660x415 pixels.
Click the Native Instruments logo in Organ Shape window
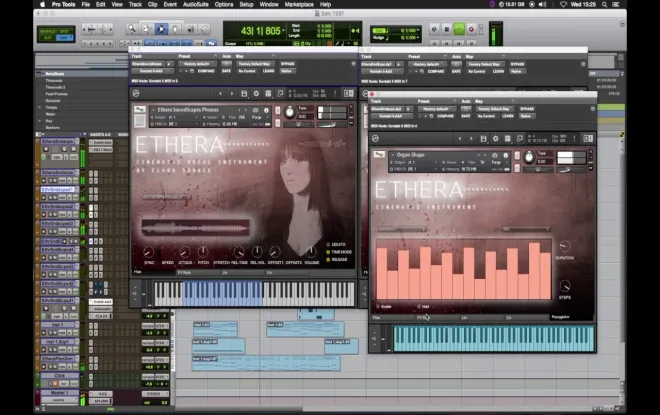coord(375,138)
